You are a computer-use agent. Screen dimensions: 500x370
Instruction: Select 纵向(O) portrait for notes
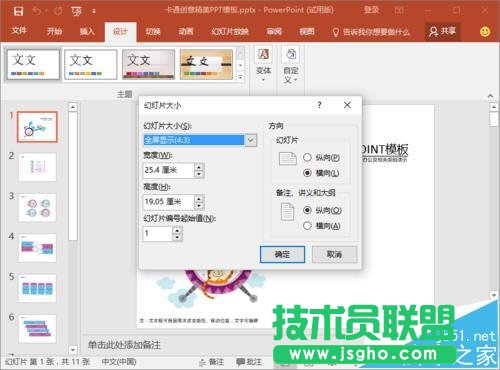(307, 210)
